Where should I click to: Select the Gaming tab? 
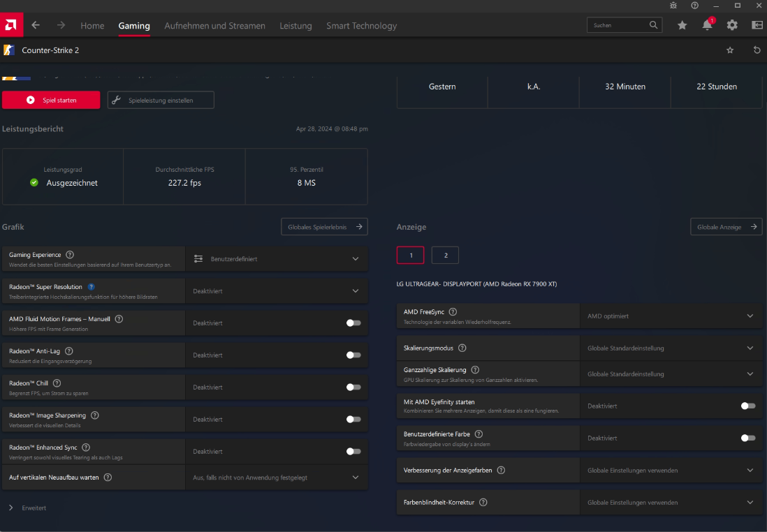pyautogui.click(x=134, y=25)
